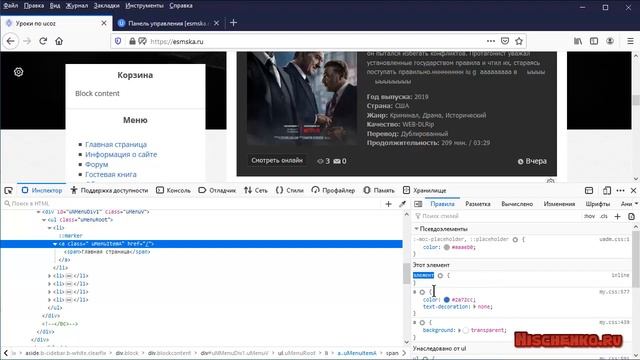Open the Стили editor tab
640x360 pixels.
pyautogui.click(x=290, y=191)
